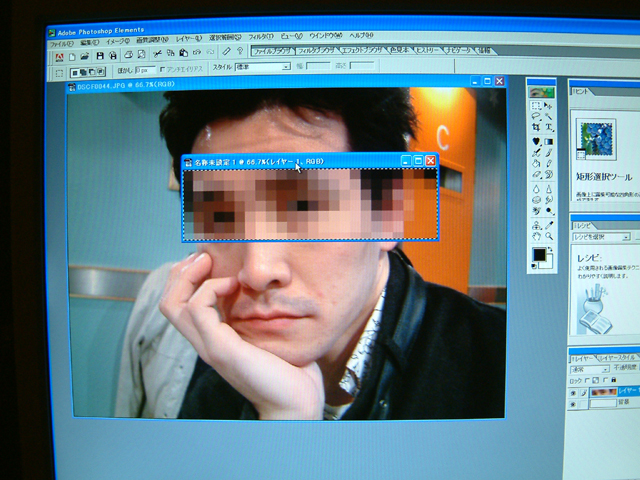
Task: Select the New Selection mode button in options bar
Action: (x=74, y=73)
